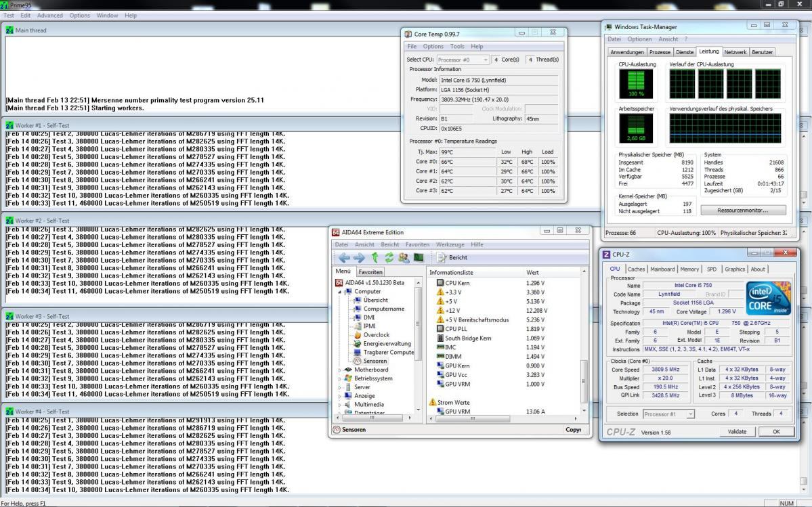812x507 pixels.
Task: Open the Test menu in Prime95
Action: pyautogui.click(x=9, y=16)
